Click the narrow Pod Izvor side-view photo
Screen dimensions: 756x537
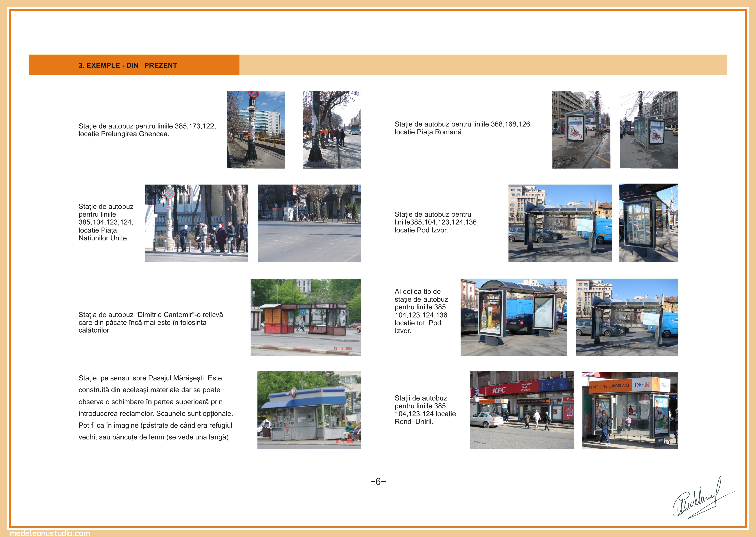click(648, 223)
